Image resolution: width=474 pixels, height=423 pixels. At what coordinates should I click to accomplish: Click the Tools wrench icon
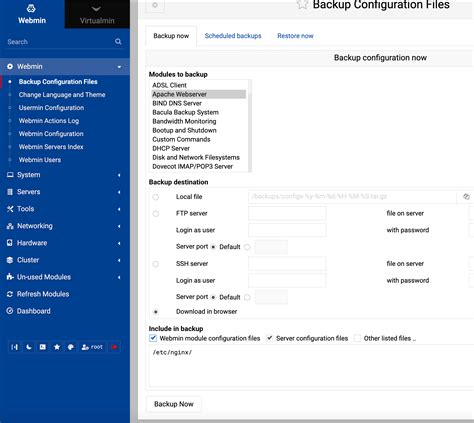tap(10, 209)
